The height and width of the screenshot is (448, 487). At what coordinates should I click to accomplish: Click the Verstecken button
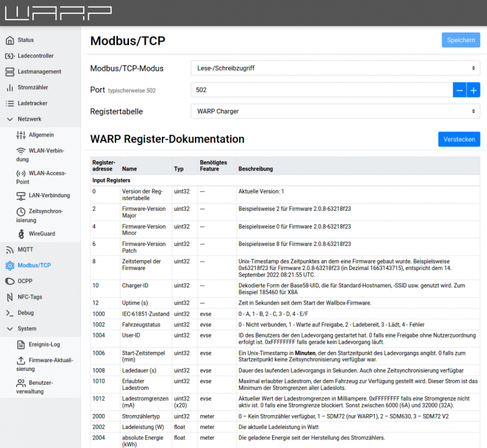tap(459, 139)
